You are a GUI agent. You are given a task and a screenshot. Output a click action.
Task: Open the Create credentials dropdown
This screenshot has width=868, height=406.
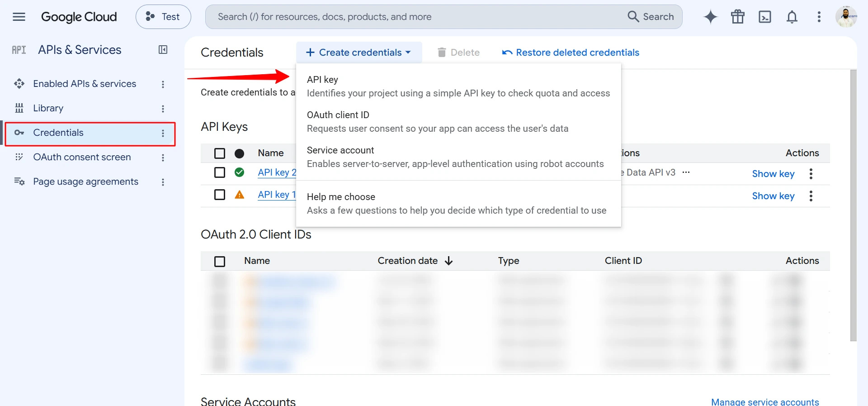click(x=359, y=53)
